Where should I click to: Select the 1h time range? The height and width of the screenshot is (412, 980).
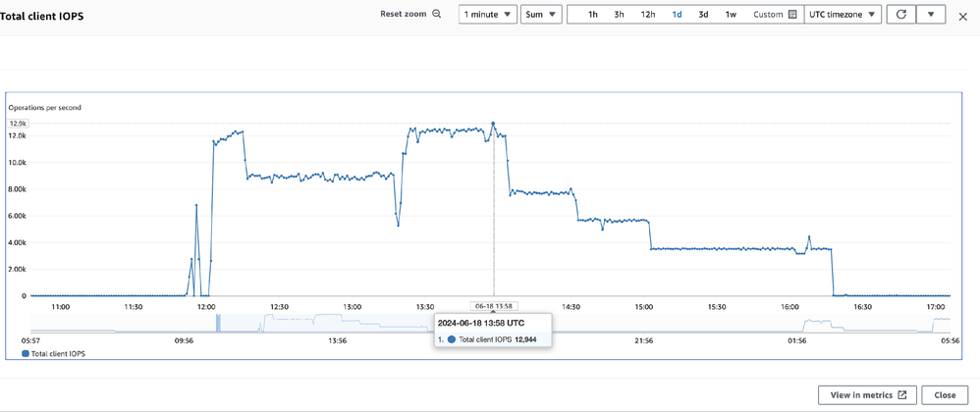(x=593, y=15)
